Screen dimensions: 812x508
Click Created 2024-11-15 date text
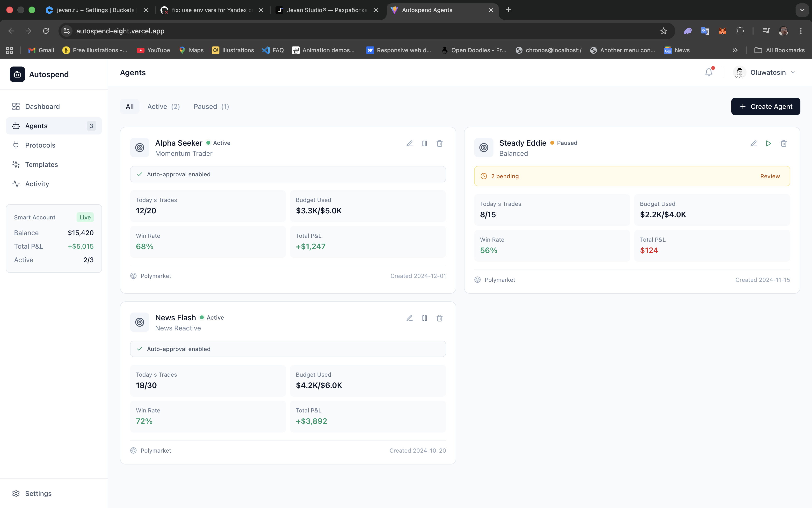[762, 280]
